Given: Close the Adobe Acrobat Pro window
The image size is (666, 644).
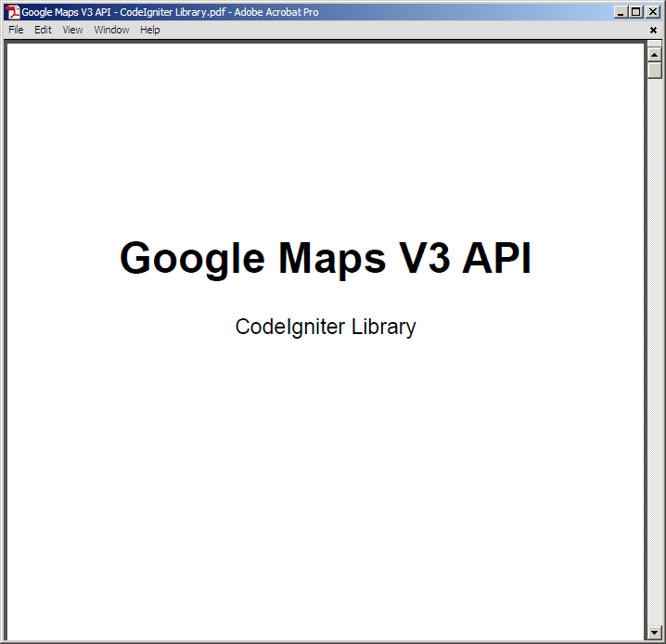Looking at the screenshot, I should (652, 12).
